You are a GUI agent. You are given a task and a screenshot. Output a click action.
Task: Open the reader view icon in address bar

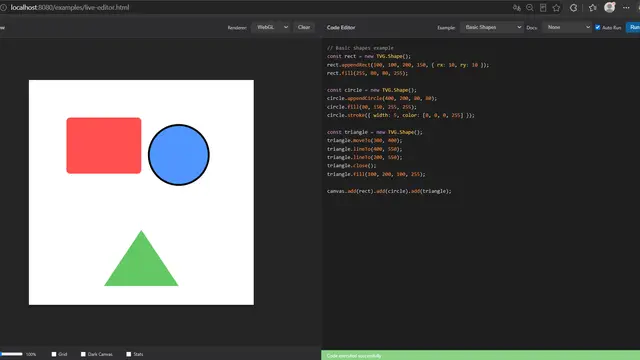pos(543,8)
